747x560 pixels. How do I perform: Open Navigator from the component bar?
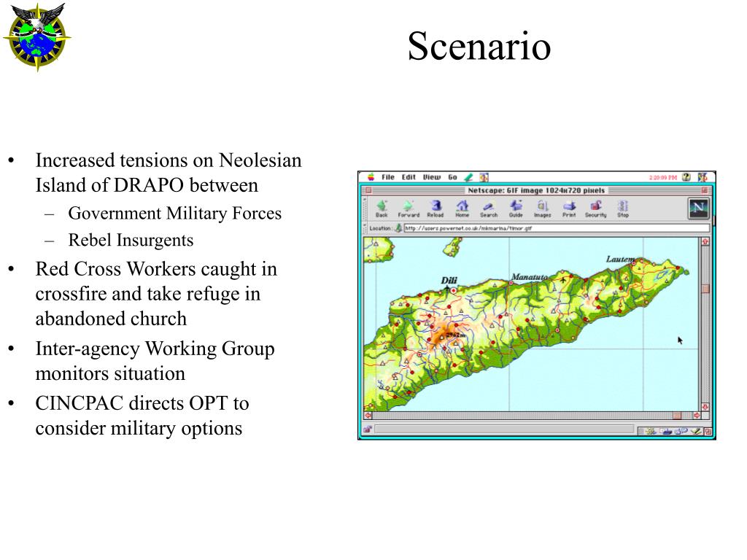[x=650, y=431]
